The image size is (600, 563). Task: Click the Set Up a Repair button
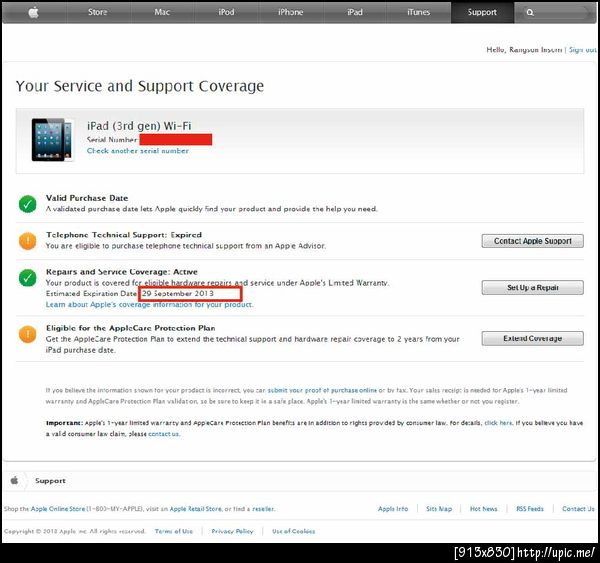(x=532, y=287)
